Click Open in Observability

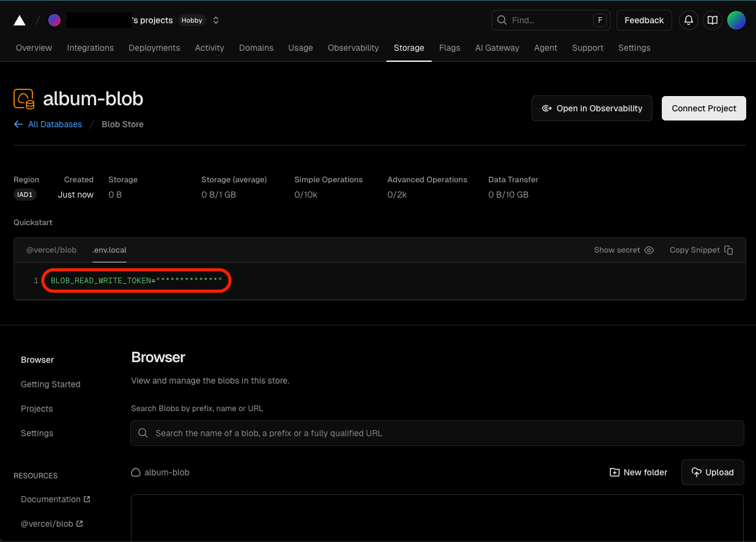tap(591, 108)
